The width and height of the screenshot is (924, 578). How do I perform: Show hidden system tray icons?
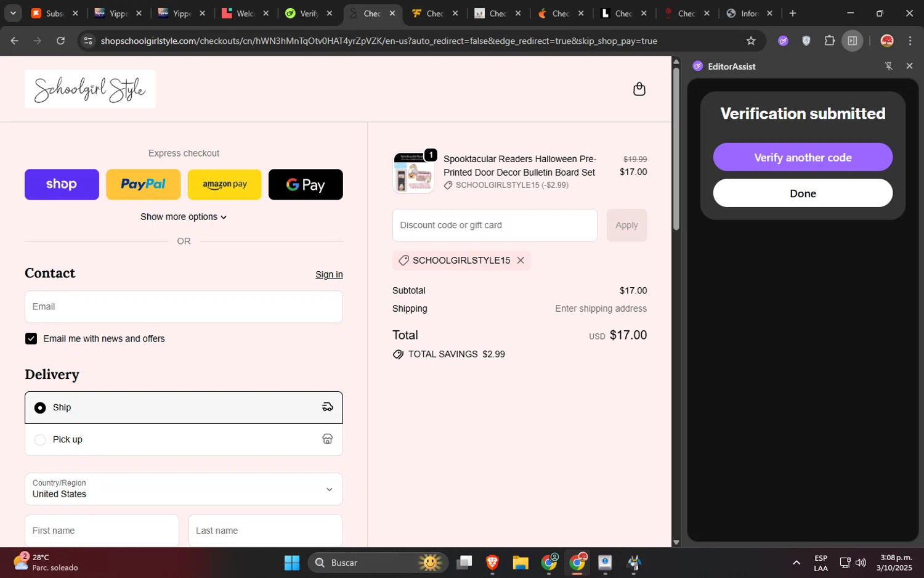796,563
